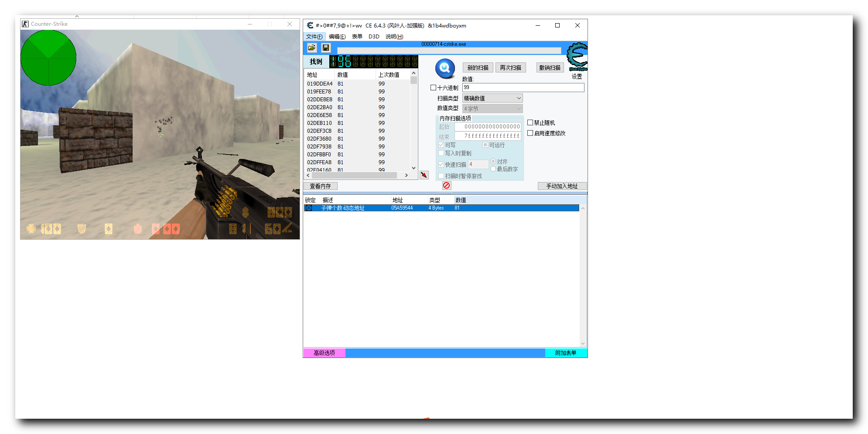This screenshot has height=434, width=868.
Task: Click 再次扫描 next scan button
Action: [511, 68]
